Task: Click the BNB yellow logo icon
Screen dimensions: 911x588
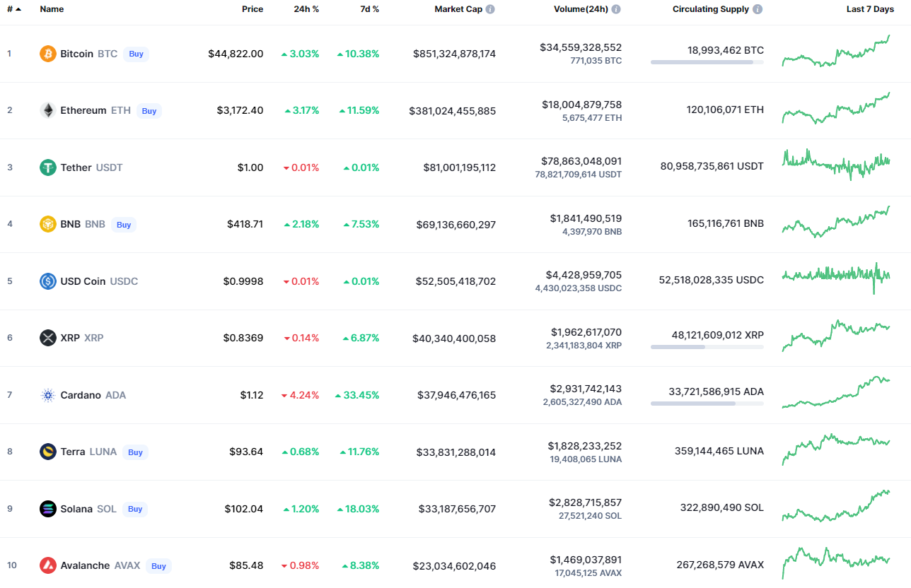Action: [x=48, y=224]
